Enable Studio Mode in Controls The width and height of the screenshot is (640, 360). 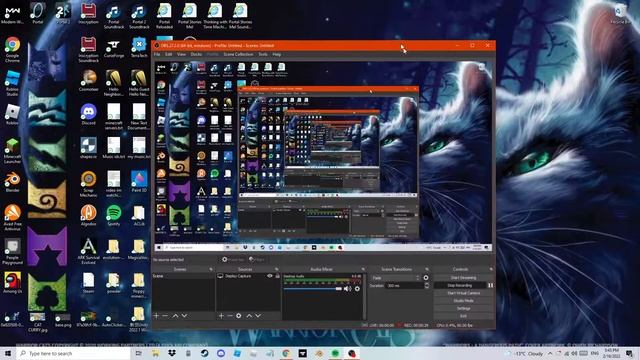[463, 301]
